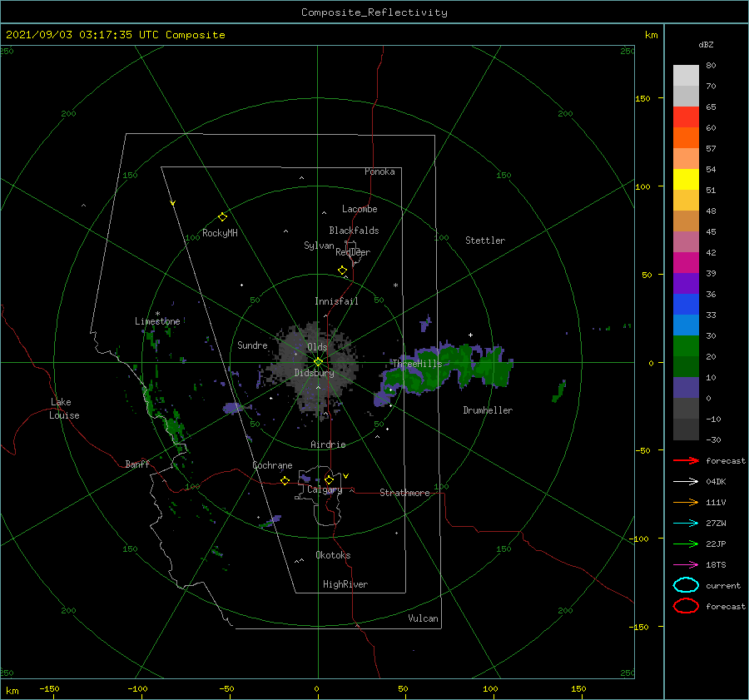This screenshot has height=700, width=749.
Task: Click the white asterisk marker above Limestone
Action: (157, 314)
